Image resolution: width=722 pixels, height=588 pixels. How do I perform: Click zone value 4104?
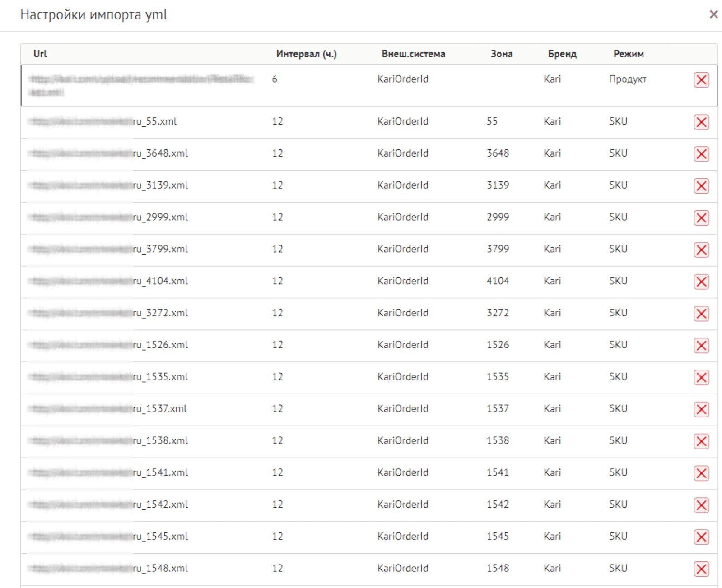pyautogui.click(x=498, y=281)
